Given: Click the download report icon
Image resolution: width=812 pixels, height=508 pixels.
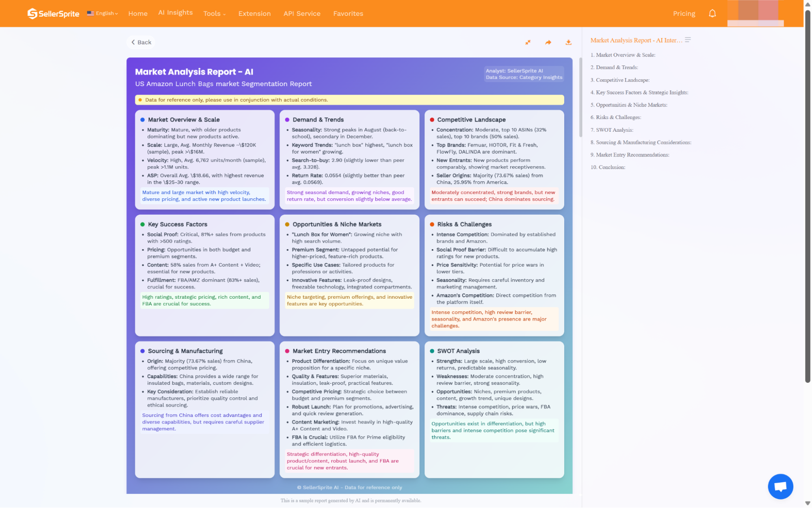Looking at the screenshot, I should [x=568, y=42].
